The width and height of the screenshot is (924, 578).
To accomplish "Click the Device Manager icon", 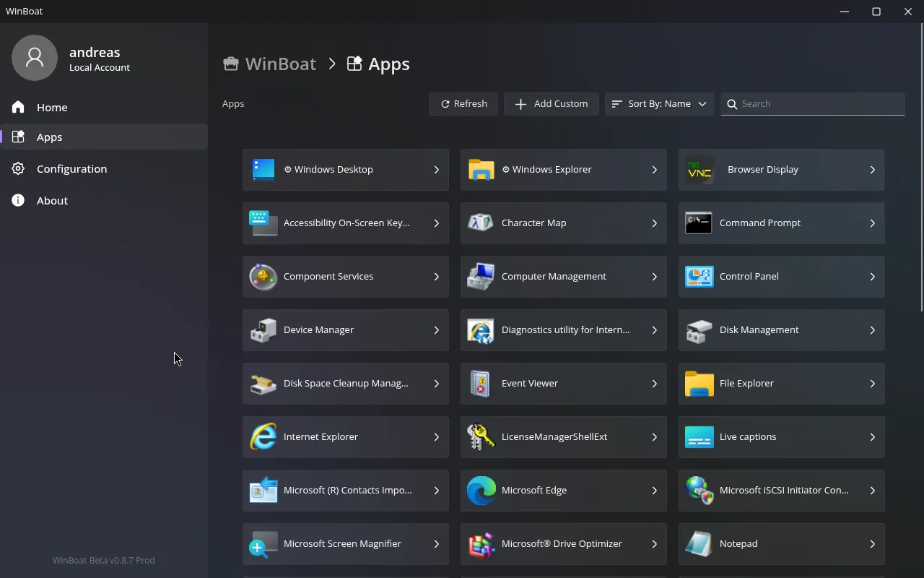I will click(263, 330).
